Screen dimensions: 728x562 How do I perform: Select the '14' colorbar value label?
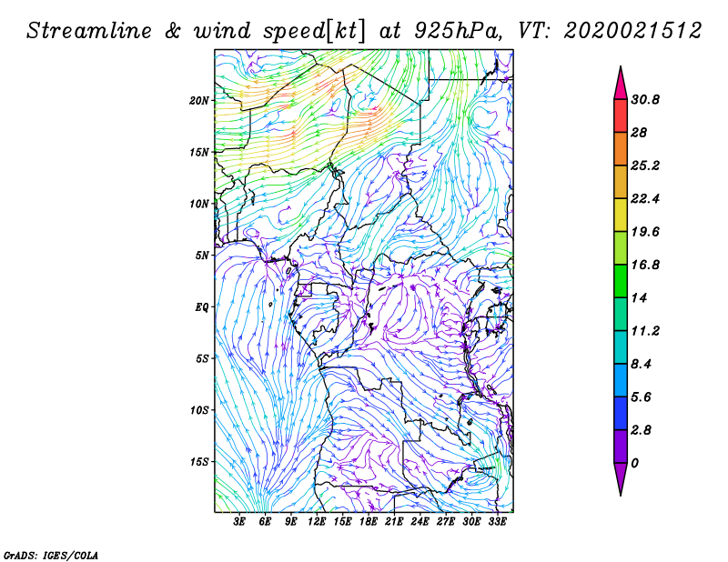pyautogui.click(x=639, y=297)
